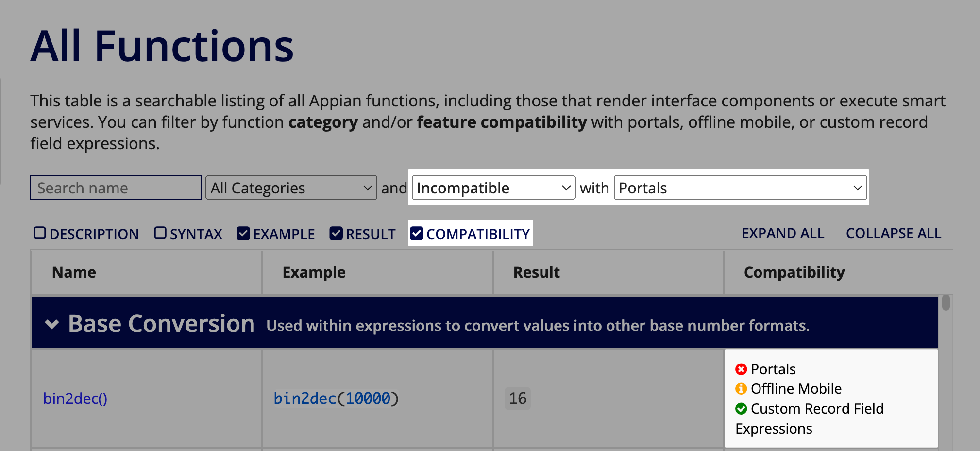Enable the SYNTAX column checkbox
This screenshot has height=451, width=980.
pyautogui.click(x=160, y=233)
